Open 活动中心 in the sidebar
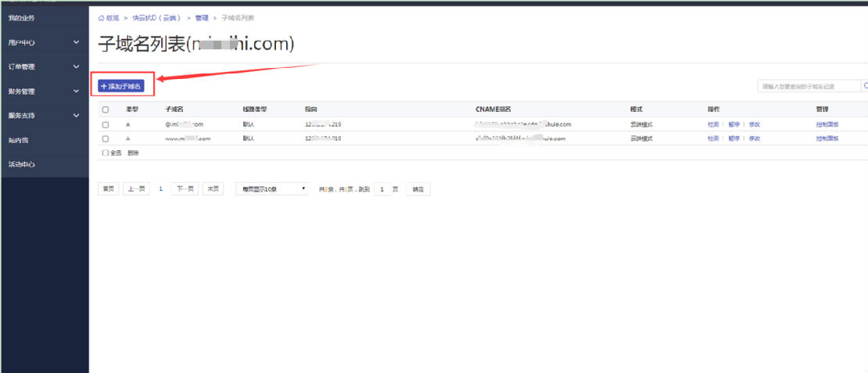868x373 pixels. 21,165
